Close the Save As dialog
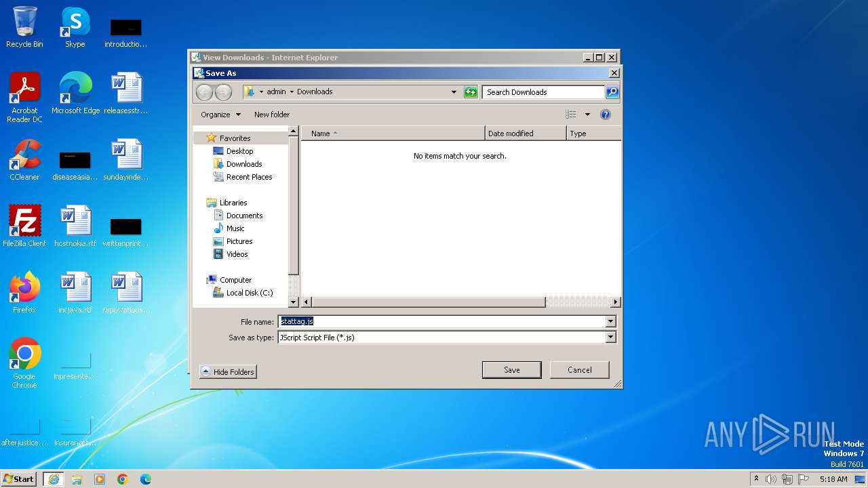Viewport: 868px width, 488px height. tap(614, 73)
